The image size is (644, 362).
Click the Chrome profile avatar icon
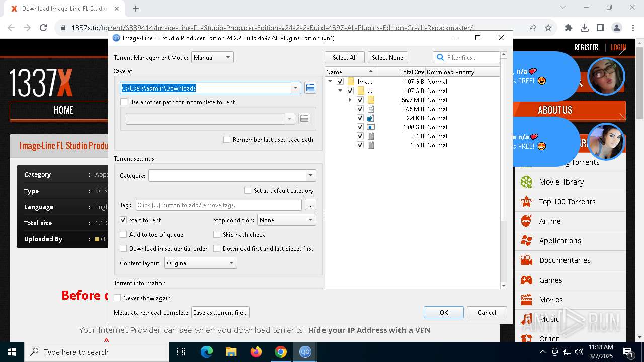pos(617,28)
